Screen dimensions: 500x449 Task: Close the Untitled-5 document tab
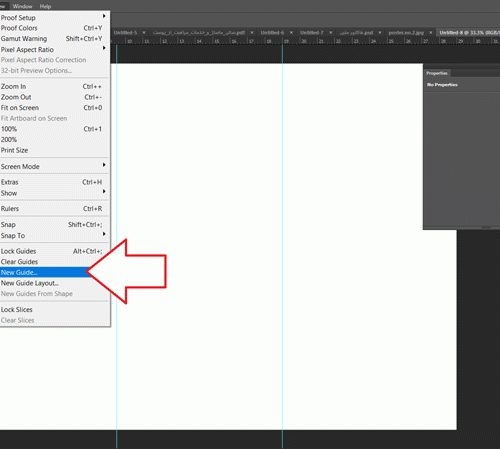point(144,32)
